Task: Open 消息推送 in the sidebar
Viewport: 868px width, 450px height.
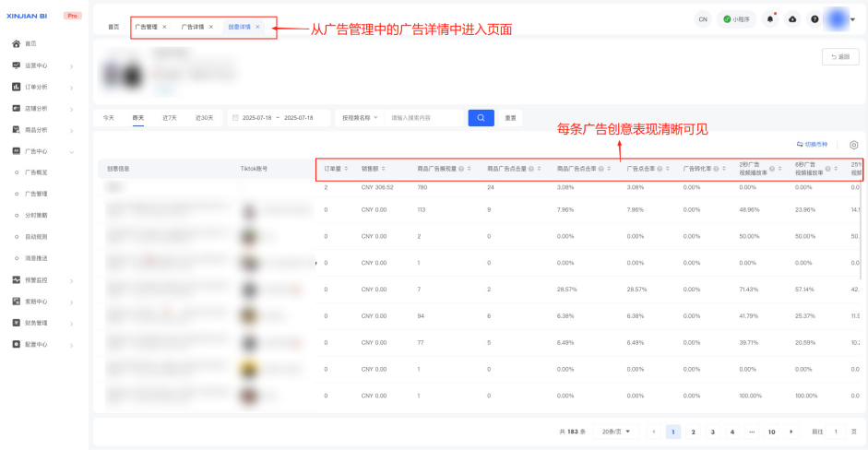Action: [36, 258]
